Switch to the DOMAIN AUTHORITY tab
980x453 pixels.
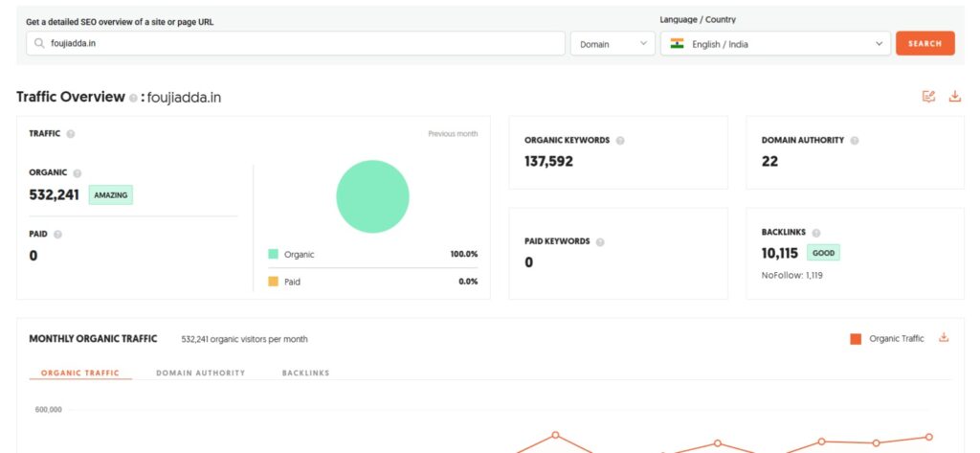click(x=201, y=373)
